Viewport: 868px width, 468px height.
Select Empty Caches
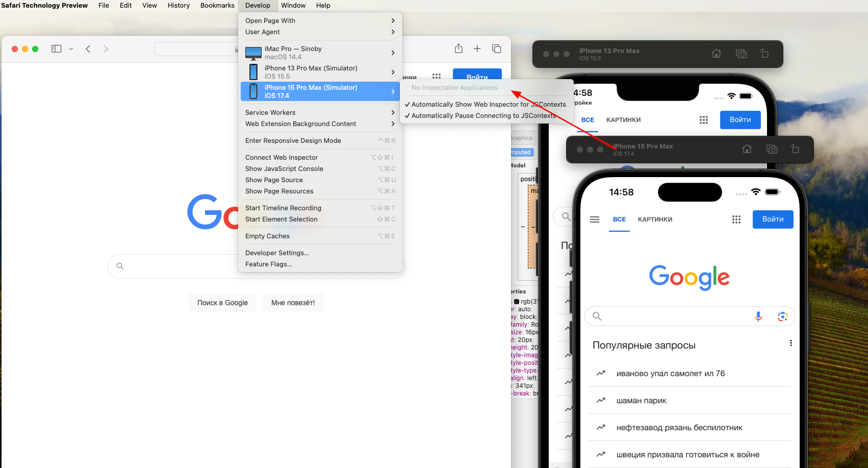(320, 236)
